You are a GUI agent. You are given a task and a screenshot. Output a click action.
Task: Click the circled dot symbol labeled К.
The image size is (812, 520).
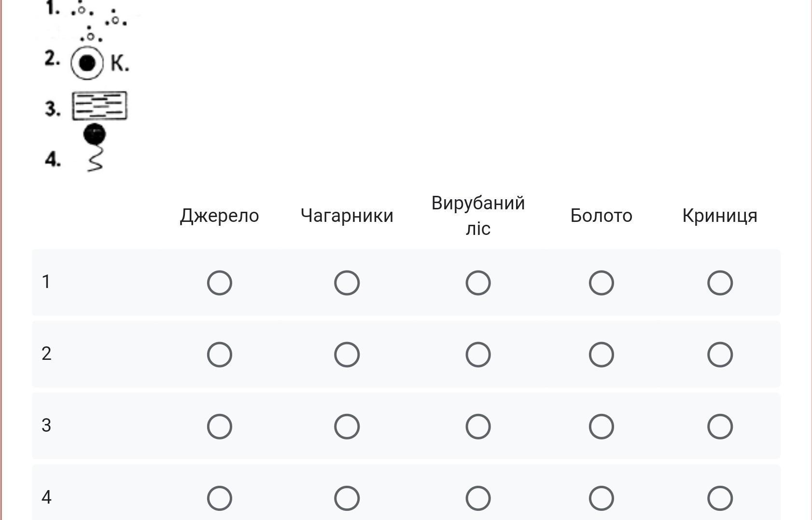[x=87, y=63]
